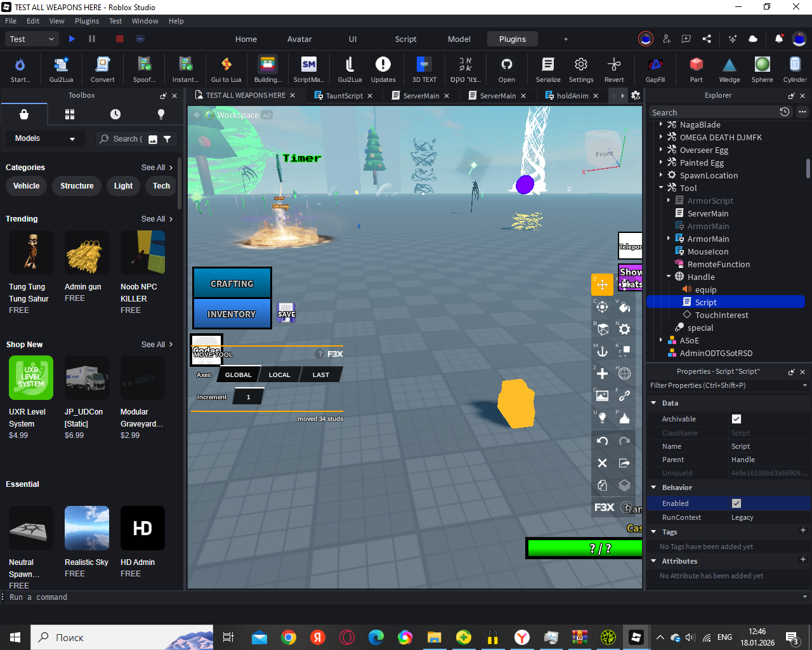Open the 3D TEXT plugin
This screenshot has height=650, width=812.
[424, 69]
